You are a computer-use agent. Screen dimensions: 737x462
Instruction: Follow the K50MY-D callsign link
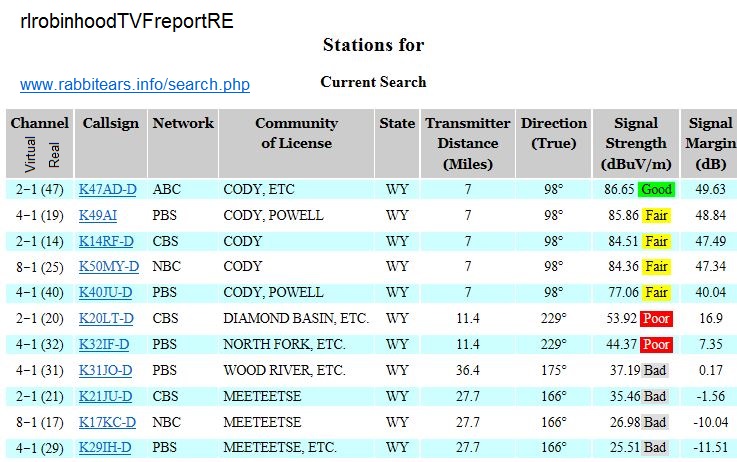point(108,267)
